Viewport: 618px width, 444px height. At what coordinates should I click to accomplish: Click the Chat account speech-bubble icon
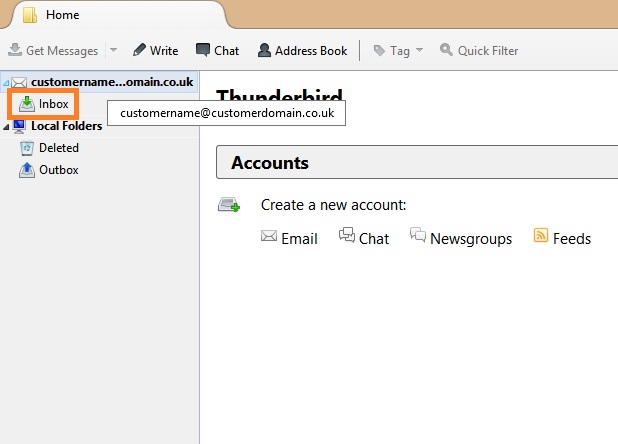[x=347, y=236]
